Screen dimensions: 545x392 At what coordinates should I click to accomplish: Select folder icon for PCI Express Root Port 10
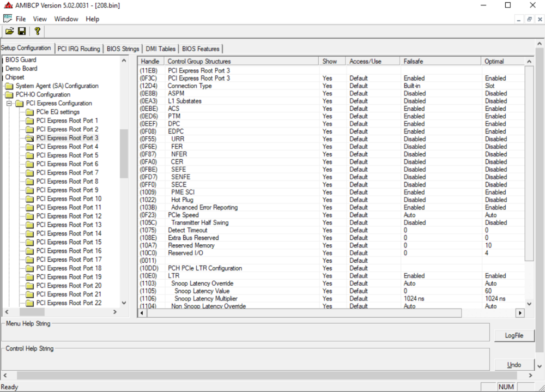tap(30, 199)
